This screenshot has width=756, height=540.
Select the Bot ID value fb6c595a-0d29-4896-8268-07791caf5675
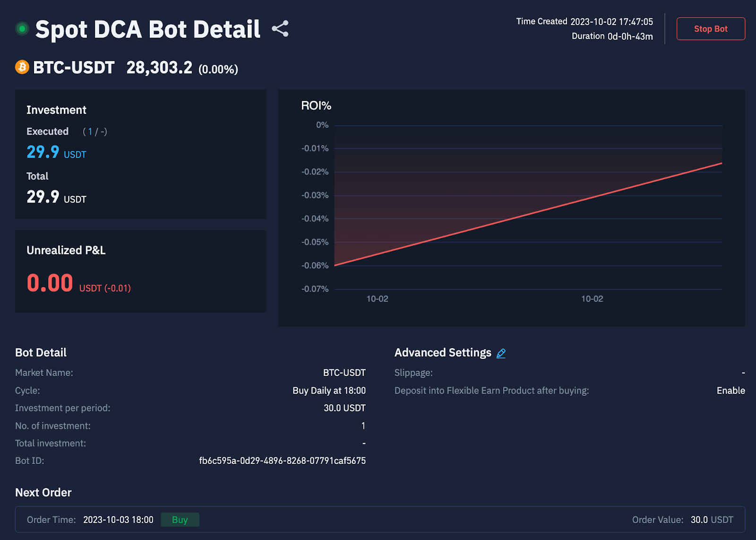tap(283, 461)
